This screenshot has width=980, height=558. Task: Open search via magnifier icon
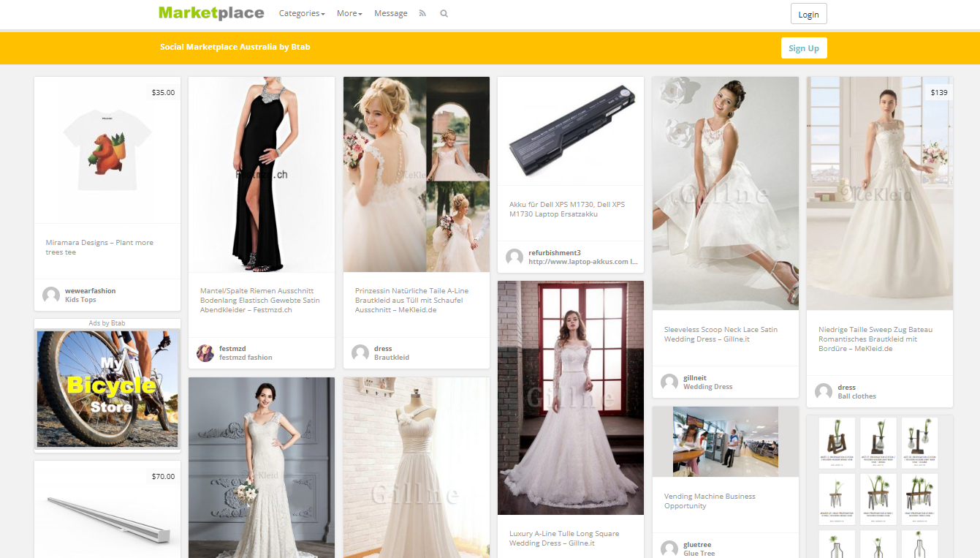coord(444,13)
